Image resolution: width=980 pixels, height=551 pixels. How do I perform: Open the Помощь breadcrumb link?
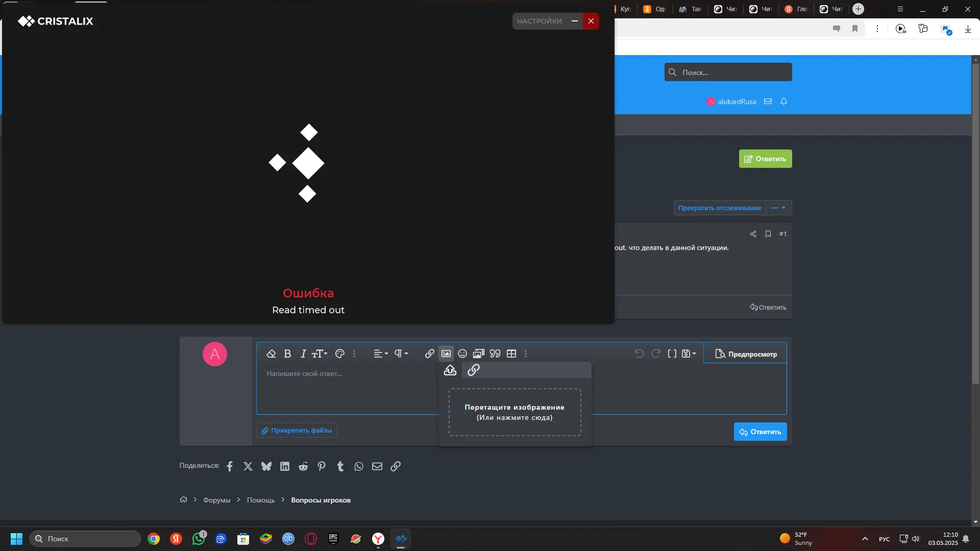[261, 500]
